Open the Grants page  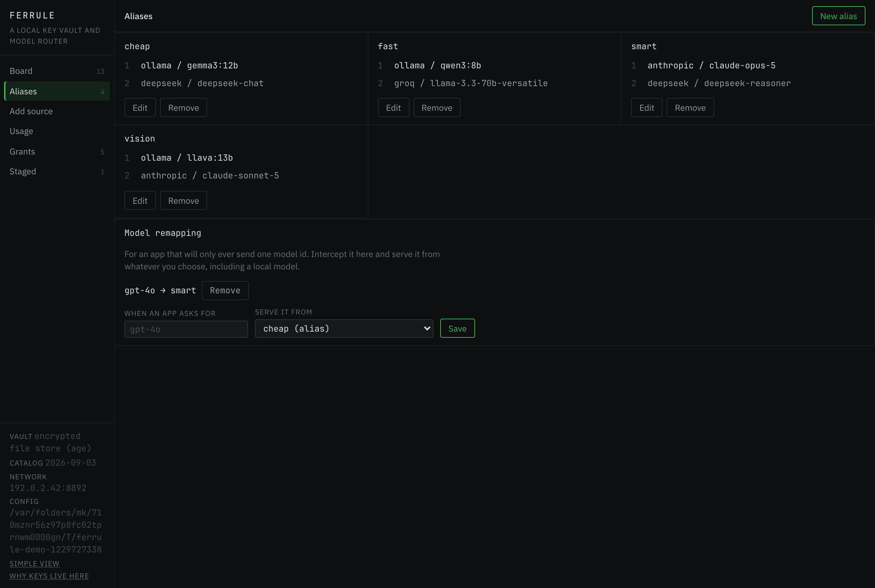[x=57, y=151]
